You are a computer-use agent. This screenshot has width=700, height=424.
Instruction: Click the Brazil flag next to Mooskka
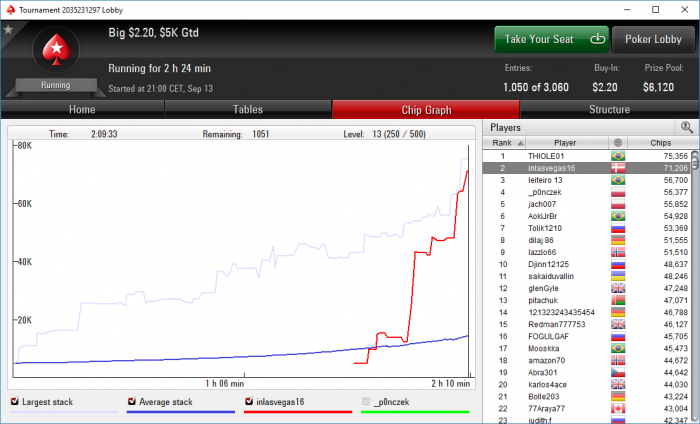click(x=618, y=348)
